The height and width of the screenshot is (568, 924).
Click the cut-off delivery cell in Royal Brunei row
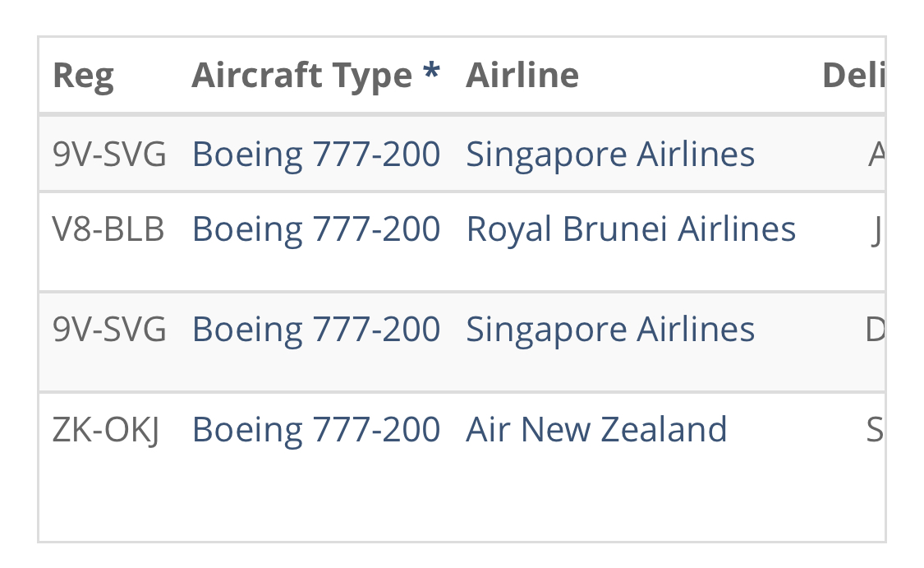pyautogui.click(x=876, y=231)
